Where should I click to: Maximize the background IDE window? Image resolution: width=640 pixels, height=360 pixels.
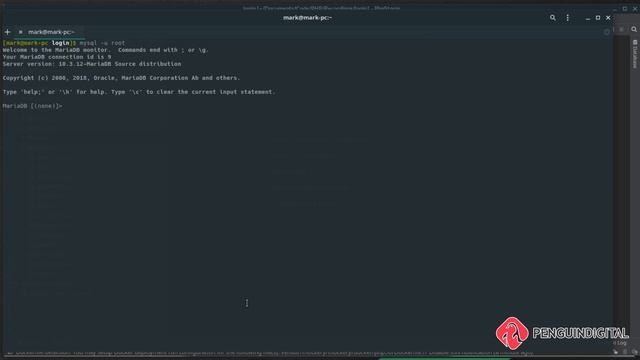point(625,8)
